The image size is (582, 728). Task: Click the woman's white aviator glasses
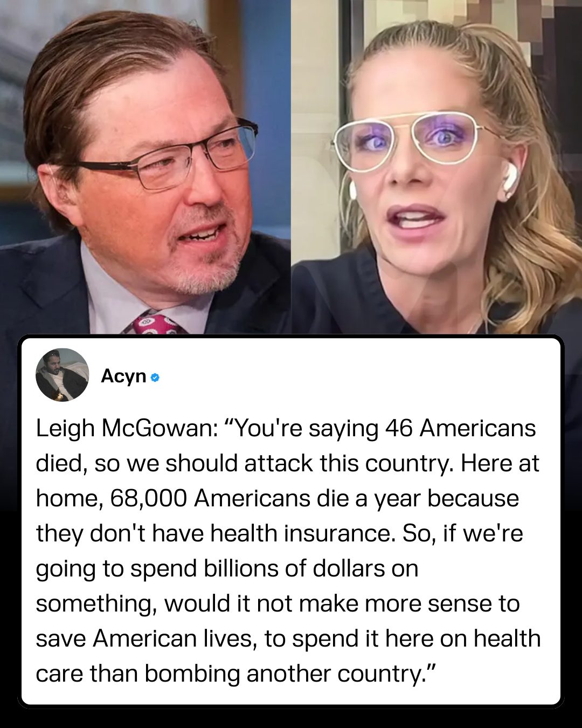click(x=415, y=140)
